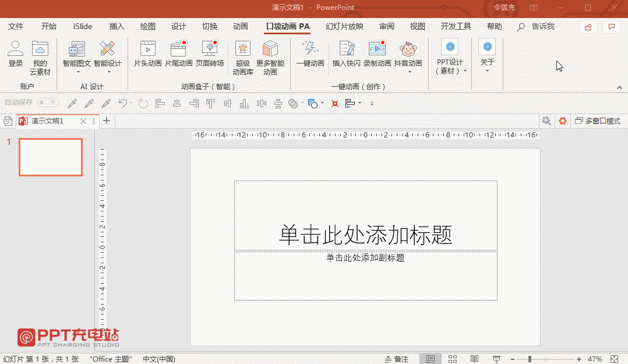Viewport: 628px width, 364px height.
Task: Click the share icon at top right
Action: point(588,27)
